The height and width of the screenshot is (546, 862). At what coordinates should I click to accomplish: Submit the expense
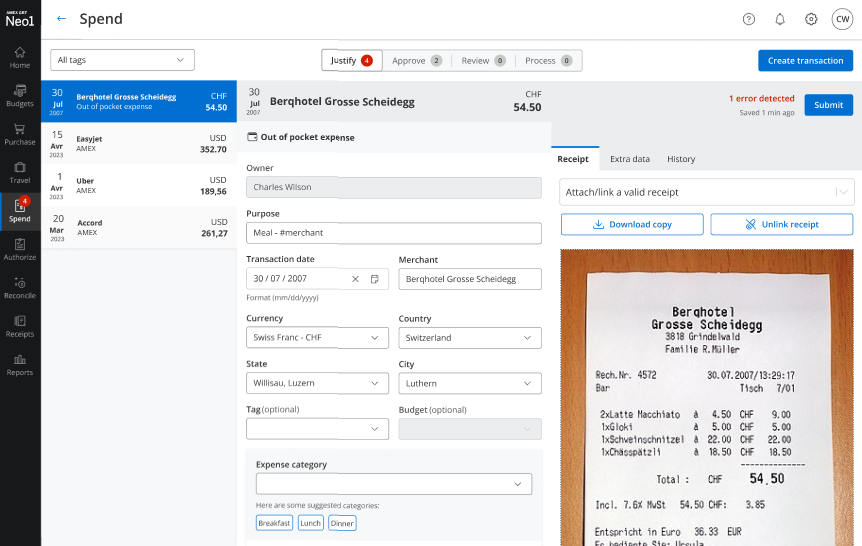(x=828, y=105)
